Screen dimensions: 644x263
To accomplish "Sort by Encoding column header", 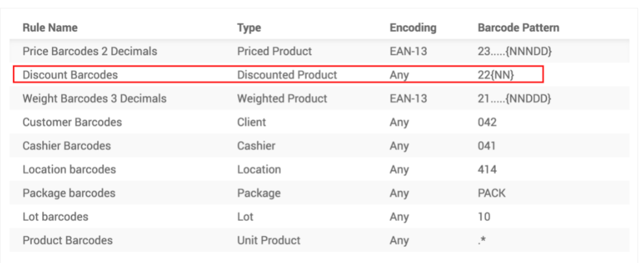I will (413, 28).
